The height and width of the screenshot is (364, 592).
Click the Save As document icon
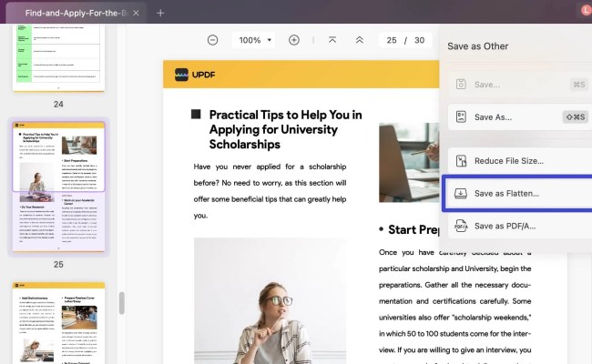pyautogui.click(x=461, y=116)
